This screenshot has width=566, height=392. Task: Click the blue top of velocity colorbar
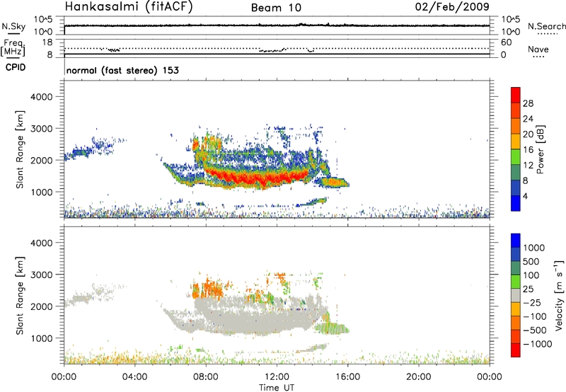pyautogui.click(x=516, y=241)
